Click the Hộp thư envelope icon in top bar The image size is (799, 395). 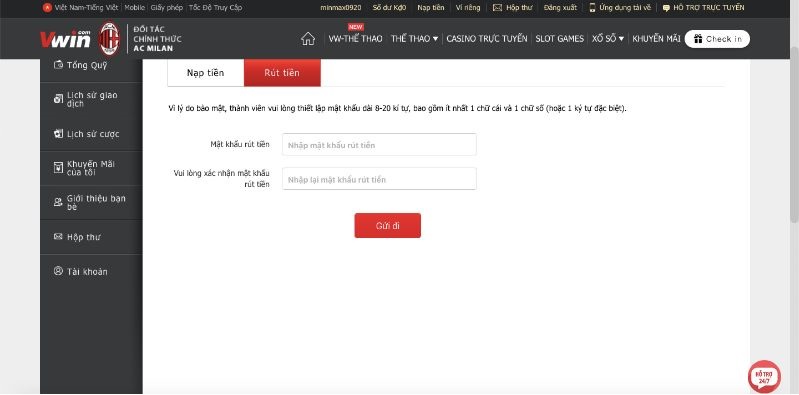497,8
